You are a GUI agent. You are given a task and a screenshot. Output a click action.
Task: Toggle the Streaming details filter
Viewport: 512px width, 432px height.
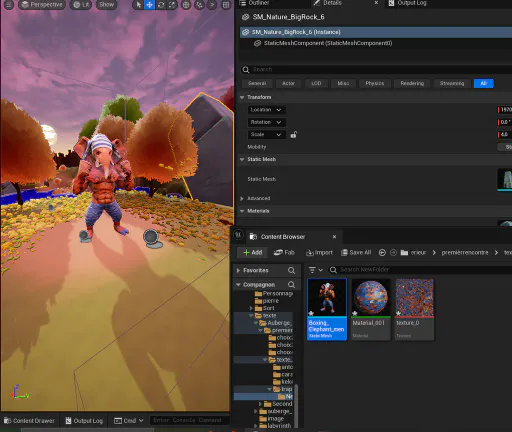(452, 83)
